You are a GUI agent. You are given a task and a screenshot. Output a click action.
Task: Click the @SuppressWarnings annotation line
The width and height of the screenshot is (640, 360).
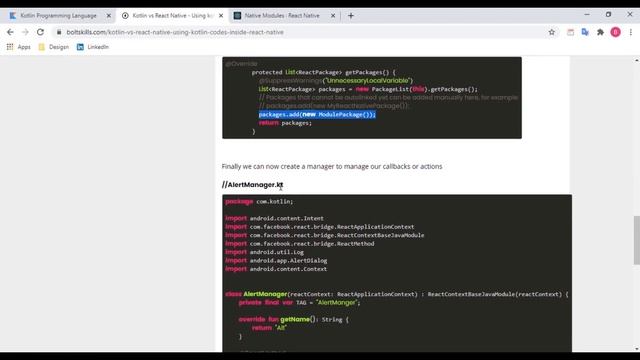pyautogui.click(x=336, y=81)
